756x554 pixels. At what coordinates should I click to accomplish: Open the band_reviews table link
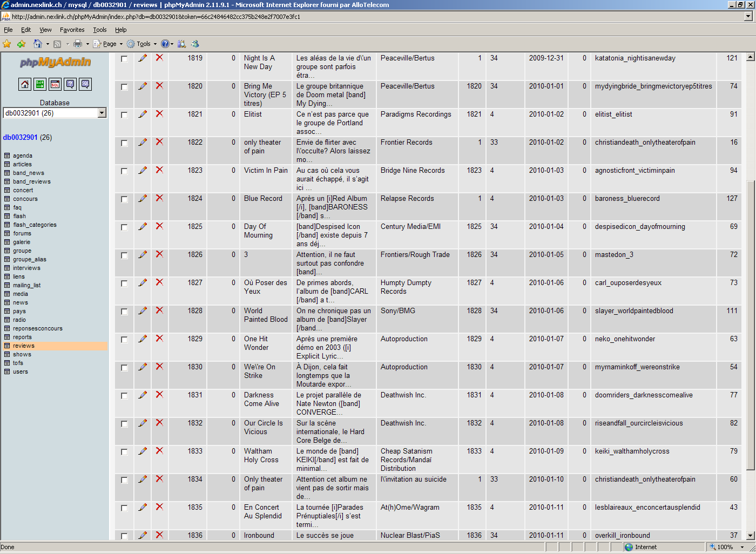pos(32,181)
